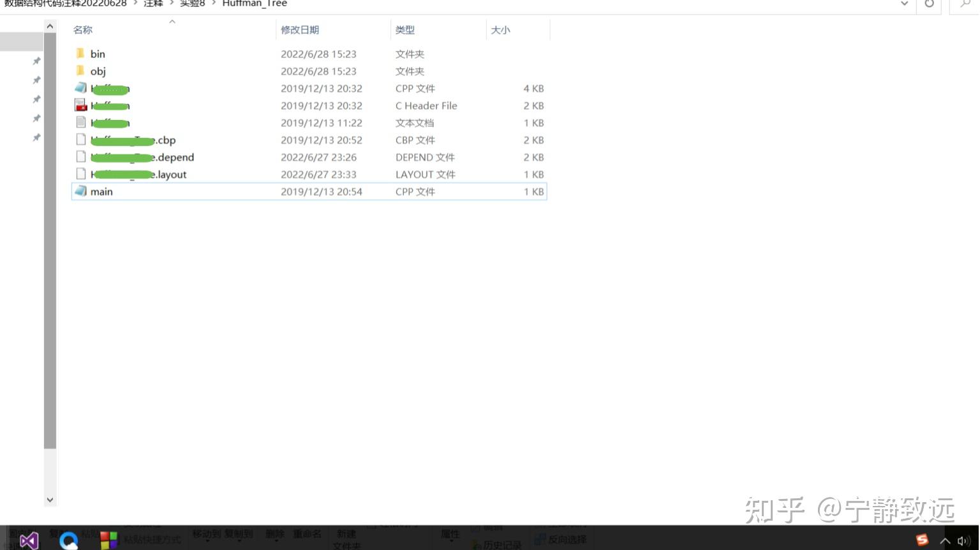Click 重命名 (Rename) command
Viewport: 980px width, 550px height.
[x=307, y=534]
